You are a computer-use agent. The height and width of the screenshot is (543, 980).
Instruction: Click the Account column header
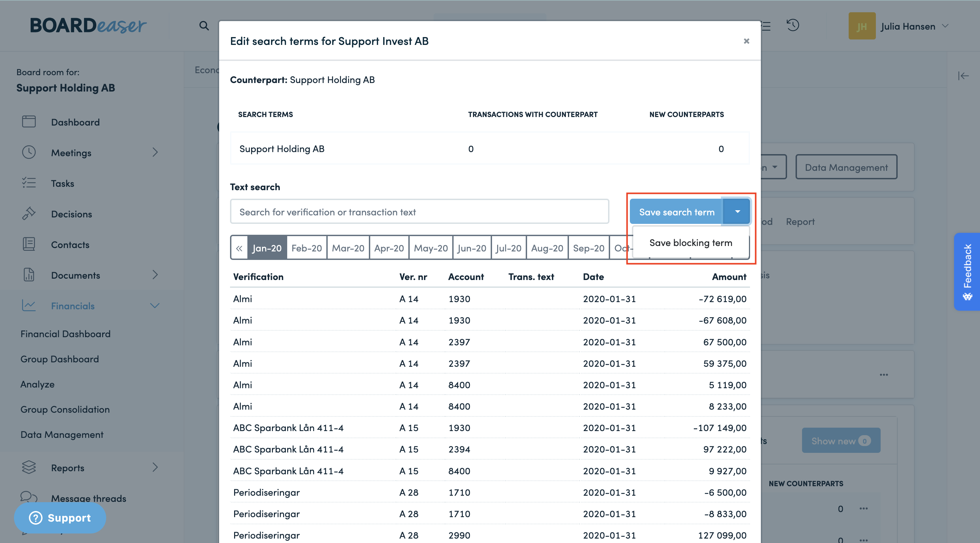[466, 277]
